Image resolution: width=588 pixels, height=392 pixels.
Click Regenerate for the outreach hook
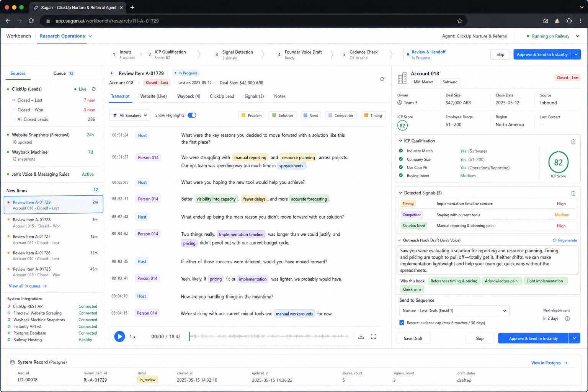pyautogui.click(x=565, y=240)
